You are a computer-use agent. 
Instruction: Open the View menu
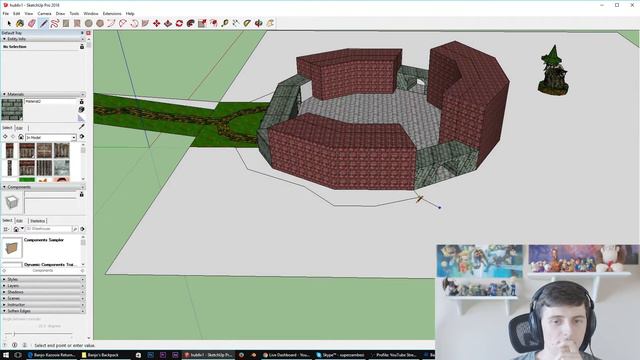pyautogui.click(x=29, y=13)
